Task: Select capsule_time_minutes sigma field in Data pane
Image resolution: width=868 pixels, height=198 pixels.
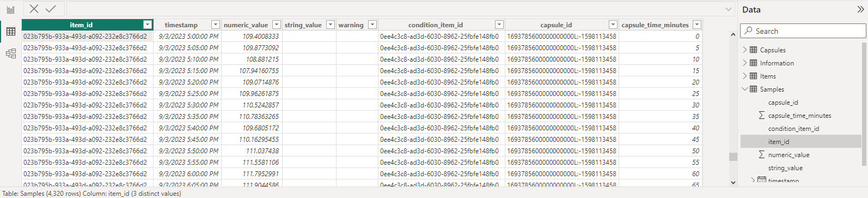Action: pyautogui.click(x=799, y=116)
